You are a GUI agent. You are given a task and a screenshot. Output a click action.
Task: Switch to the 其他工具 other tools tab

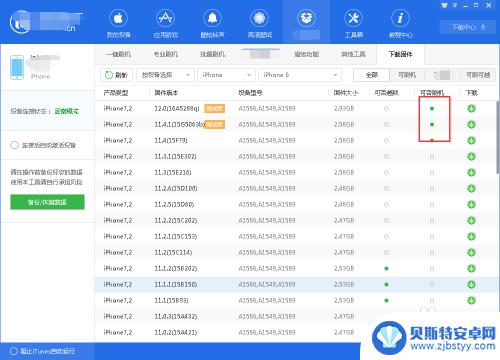coord(353,54)
